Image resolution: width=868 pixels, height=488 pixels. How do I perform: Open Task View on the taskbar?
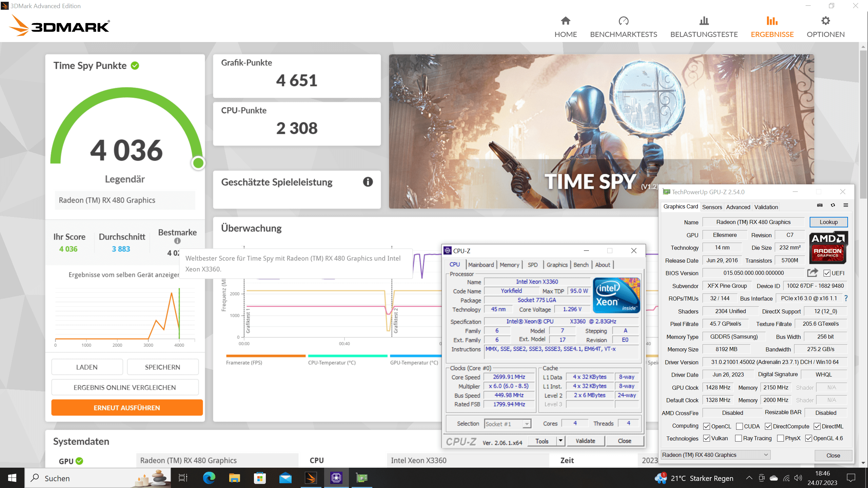click(x=183, y=478)
